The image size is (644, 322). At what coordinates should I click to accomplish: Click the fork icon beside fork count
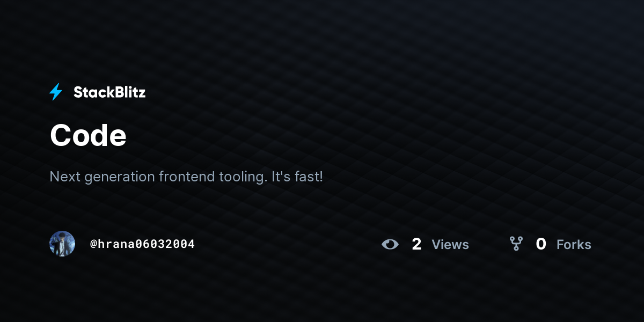pyautogui.click(x=516, y=244)
